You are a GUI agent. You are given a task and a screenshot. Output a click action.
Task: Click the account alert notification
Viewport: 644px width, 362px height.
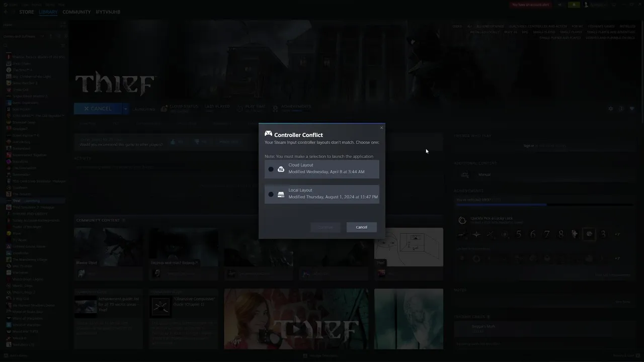coord(531,5)
